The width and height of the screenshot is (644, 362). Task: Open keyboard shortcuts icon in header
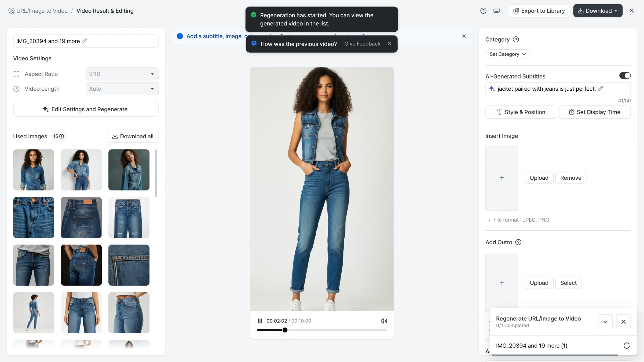[496, 11]
